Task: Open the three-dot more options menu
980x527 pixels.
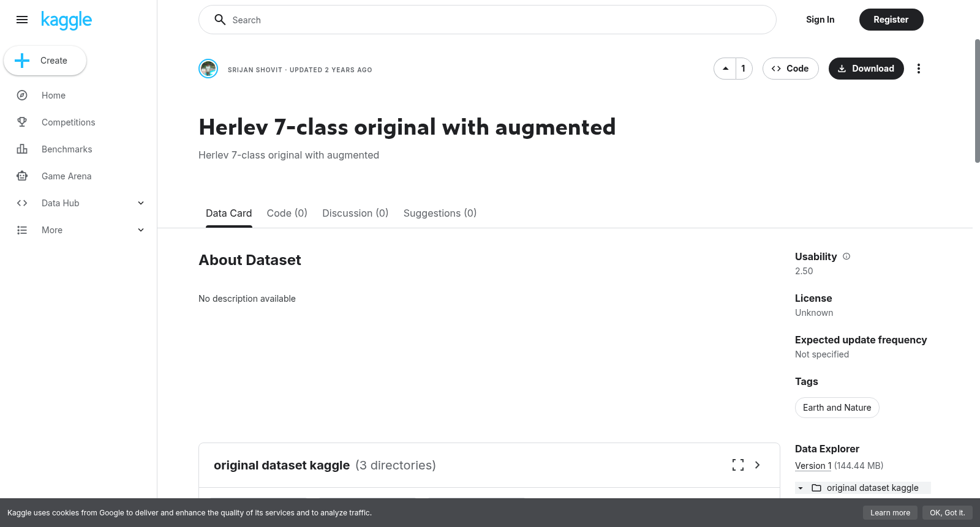Action: 918,69
